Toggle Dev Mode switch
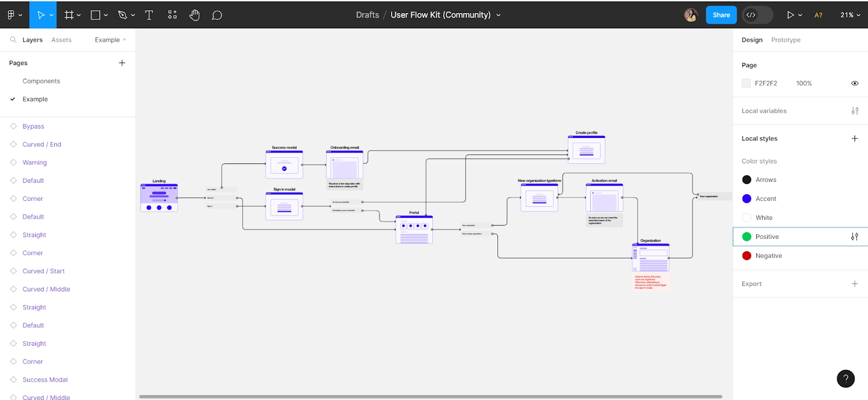 click(x=757, y=15)
